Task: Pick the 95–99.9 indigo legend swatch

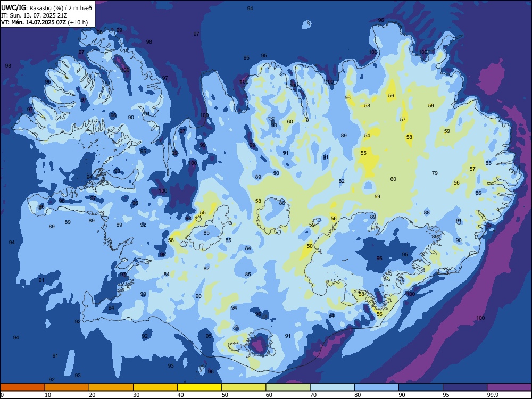Action: click(x=465, y=387)
